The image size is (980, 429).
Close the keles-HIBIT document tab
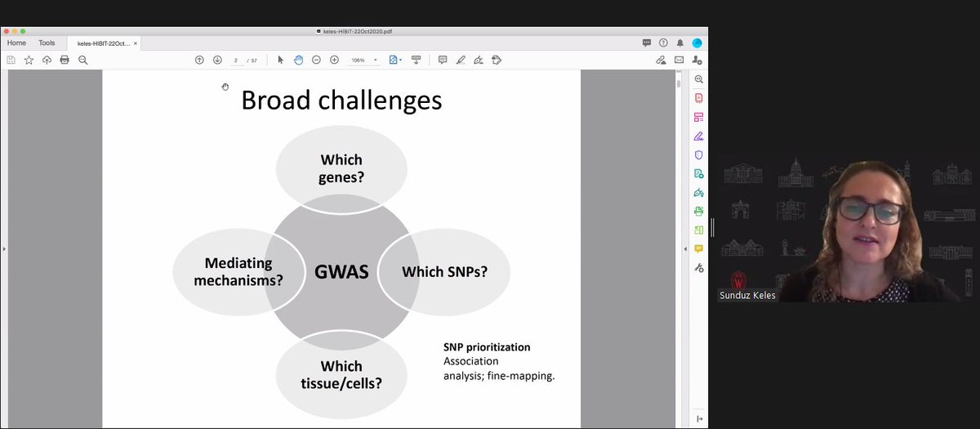pyautogui.click(x=136, y=43)
